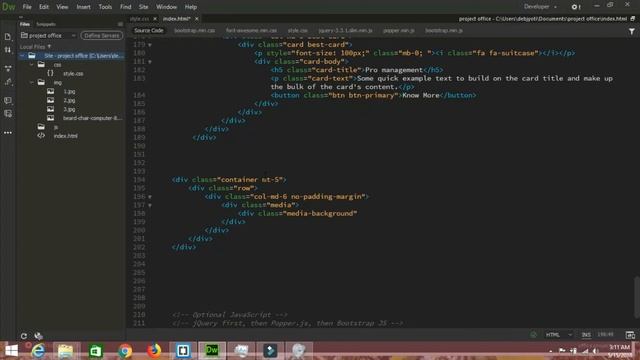Open the Window menu
The height and width of the screenshot is (360, 640).
point(167,7)
